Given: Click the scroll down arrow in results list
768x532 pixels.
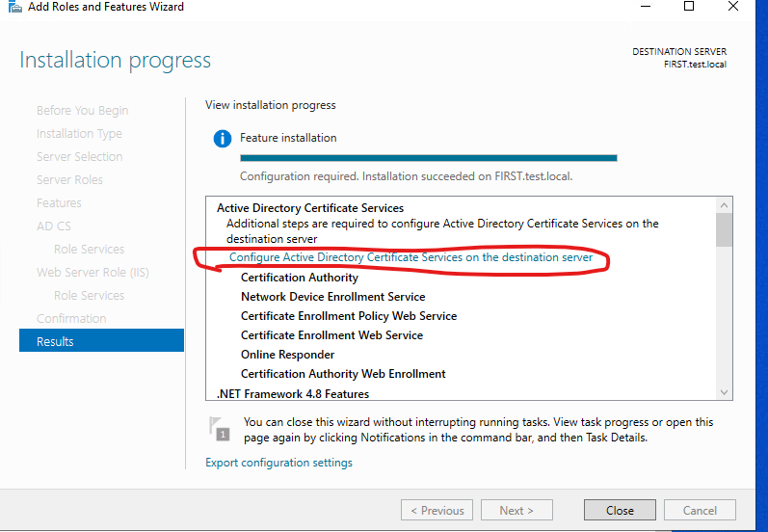Looking at the screenshot, I should coord(724,392).
